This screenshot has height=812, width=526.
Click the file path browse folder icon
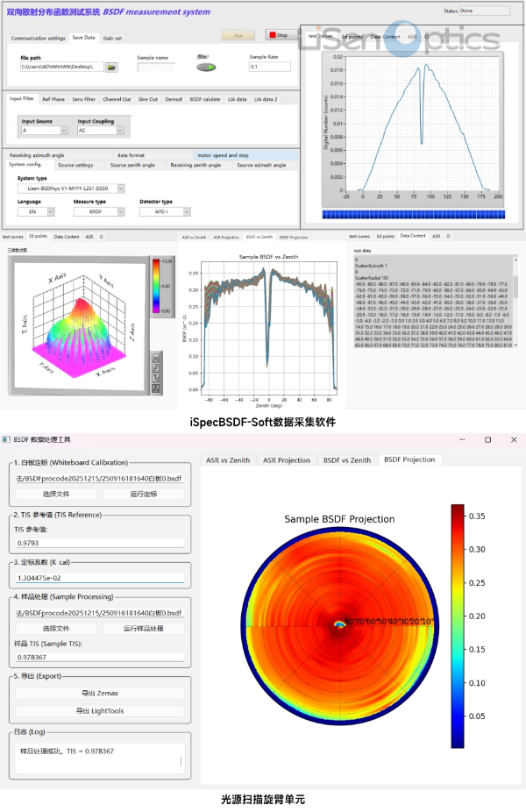[111, 67]
